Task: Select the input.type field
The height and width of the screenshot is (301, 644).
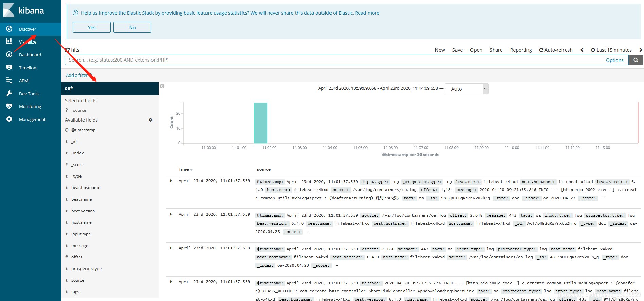Action: point(81,234)
